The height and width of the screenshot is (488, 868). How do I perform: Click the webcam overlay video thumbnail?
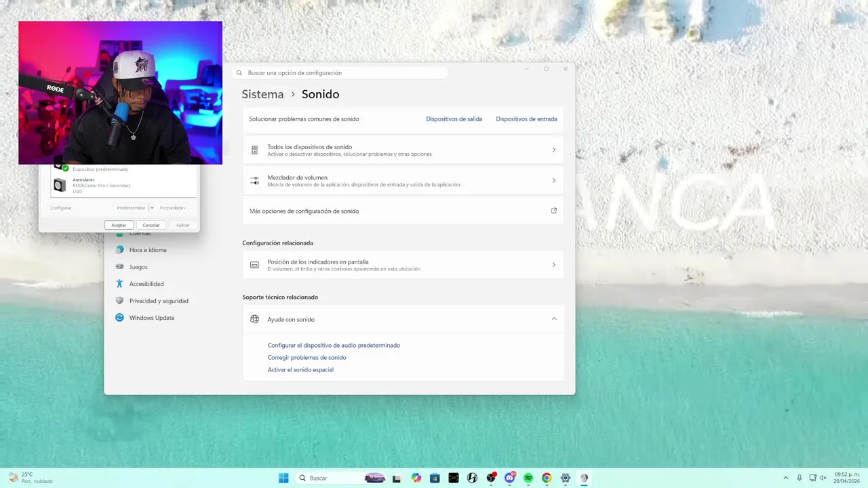point(120,93)
